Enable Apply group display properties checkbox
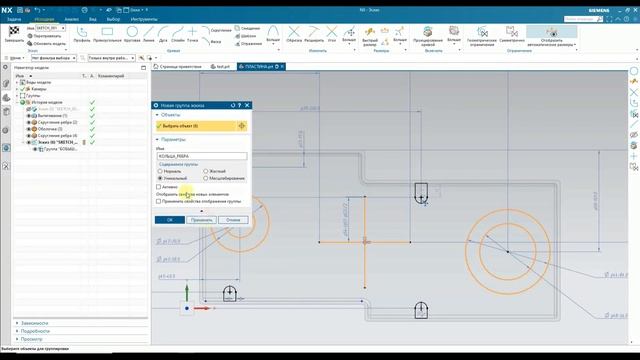Viewport: 640px width, 360px height. (x=158, y=201)
